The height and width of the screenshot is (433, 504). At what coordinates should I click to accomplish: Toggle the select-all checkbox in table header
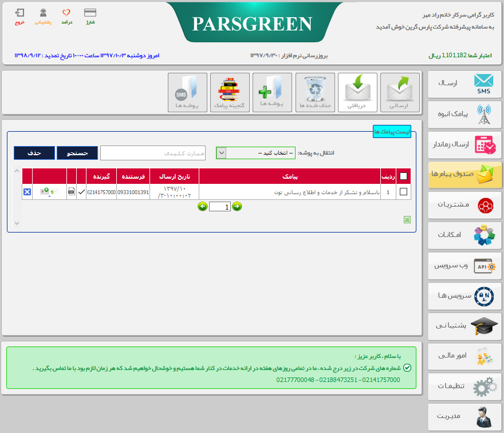pyautogui.click(x=404, y=176)
